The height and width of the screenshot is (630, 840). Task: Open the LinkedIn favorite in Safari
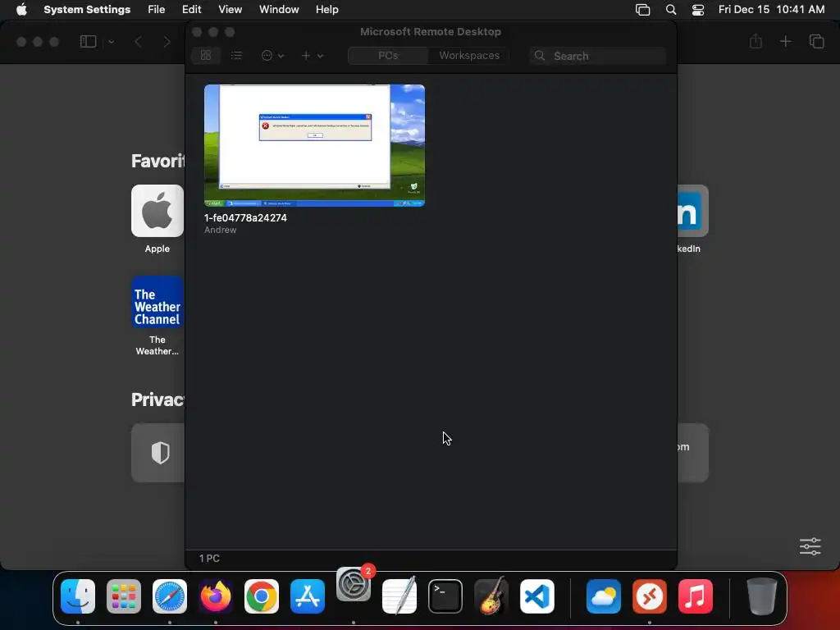(692, 211)
